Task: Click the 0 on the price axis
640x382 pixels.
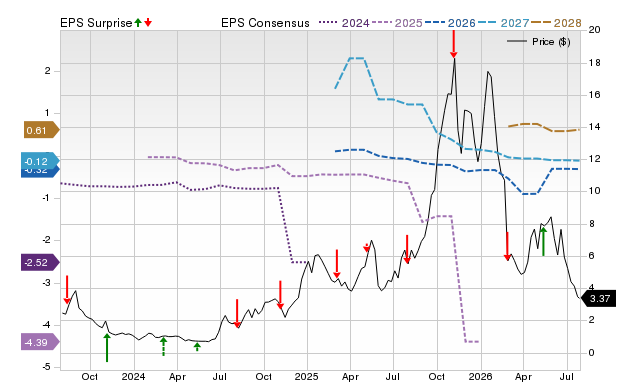Action: click(592, 353)
